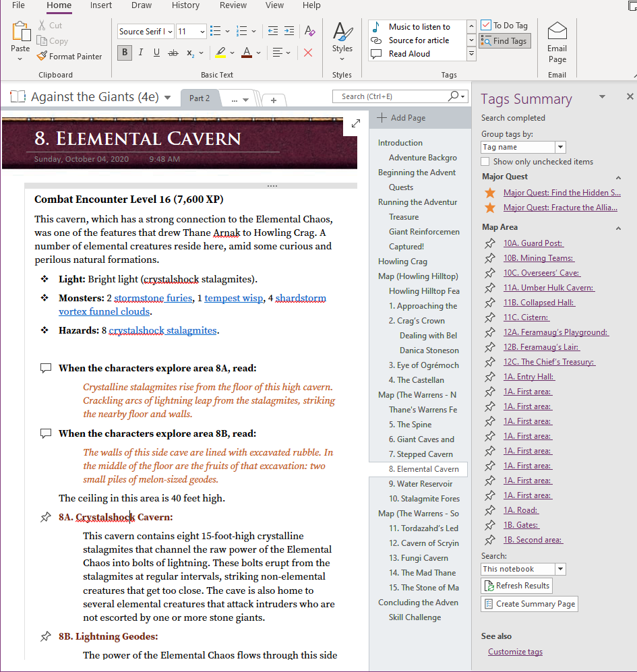Click the Find Tags button
Viewport: 637px width, 672px height.
click(x=504, y=41)
